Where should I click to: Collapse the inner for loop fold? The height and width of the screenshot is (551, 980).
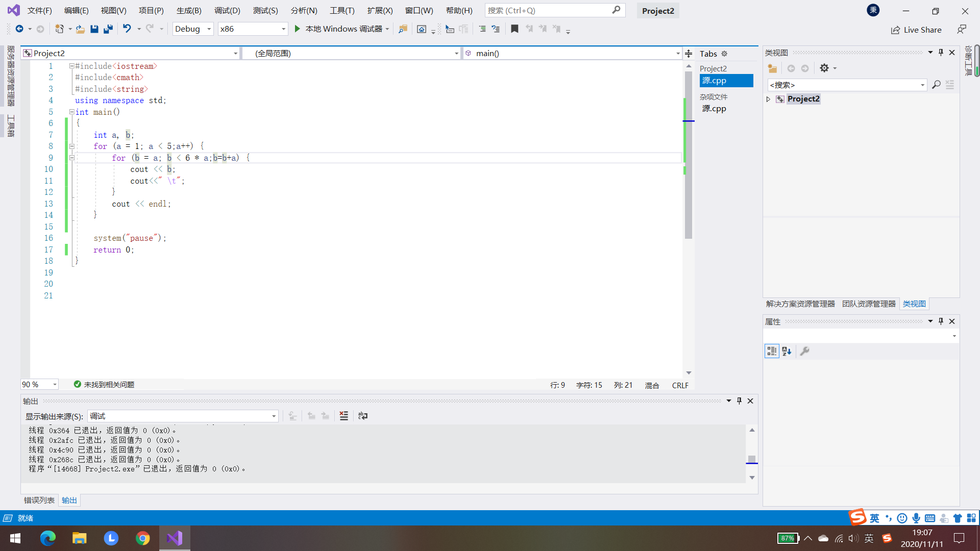click(x=72, y=158)
